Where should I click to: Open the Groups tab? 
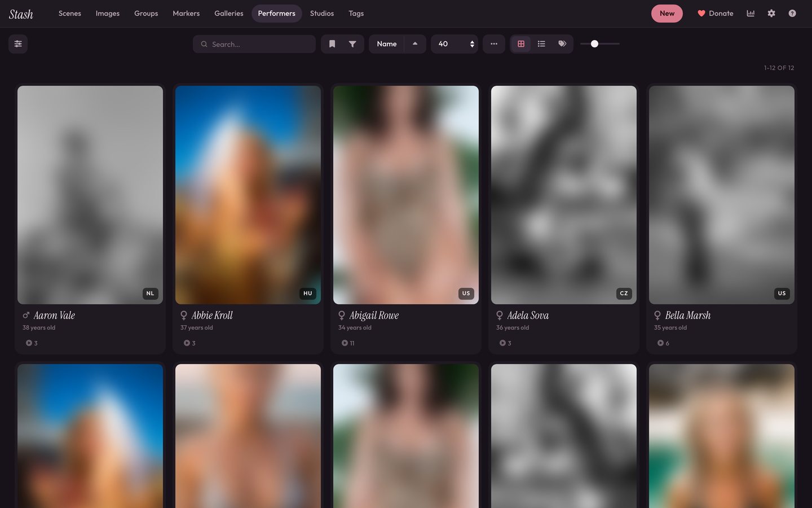click(146, 14)
